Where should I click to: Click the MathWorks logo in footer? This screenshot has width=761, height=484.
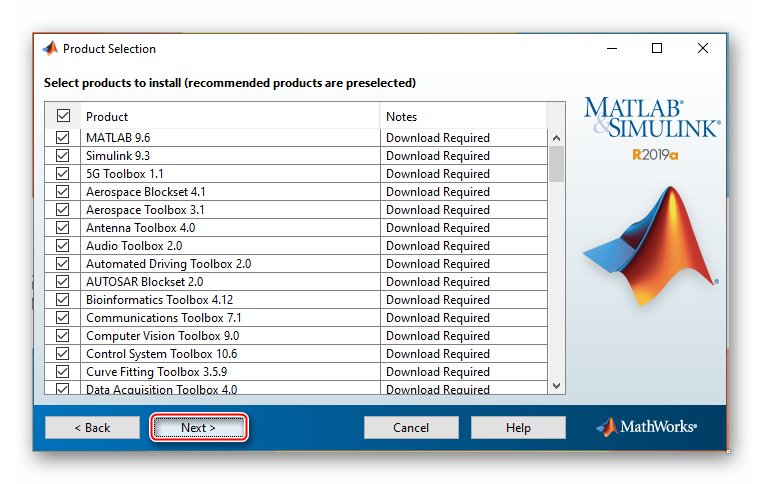(x=647, y=427)
